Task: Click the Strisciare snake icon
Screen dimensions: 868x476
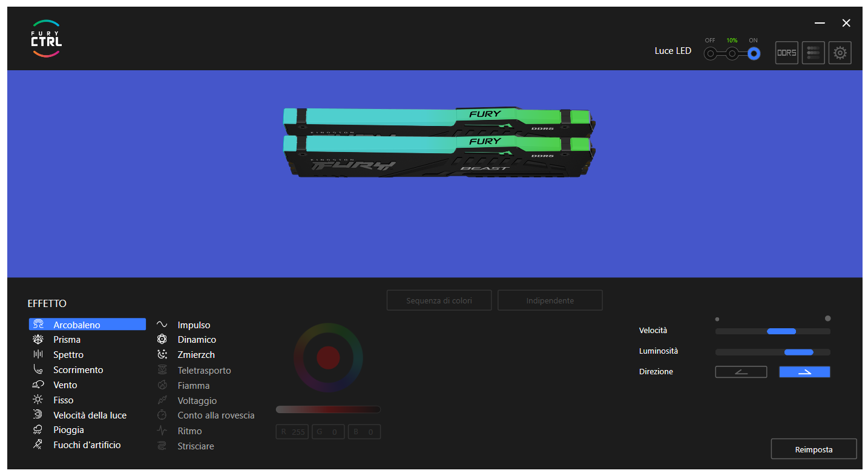Action: pos(162,446)
